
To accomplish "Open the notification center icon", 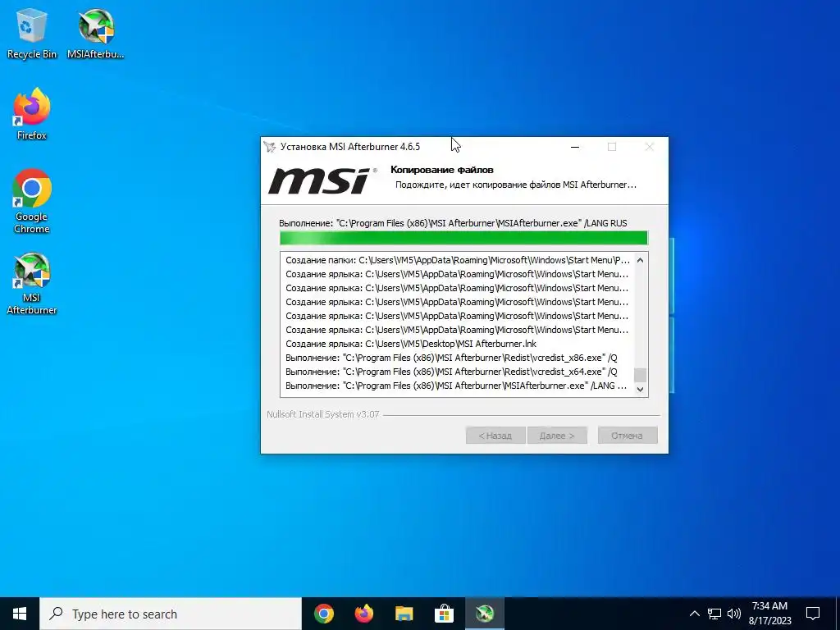I will click(813, 614).
